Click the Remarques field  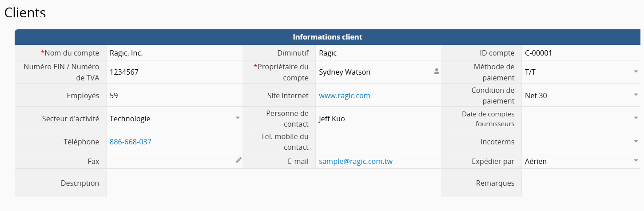[x=582, y=183]
